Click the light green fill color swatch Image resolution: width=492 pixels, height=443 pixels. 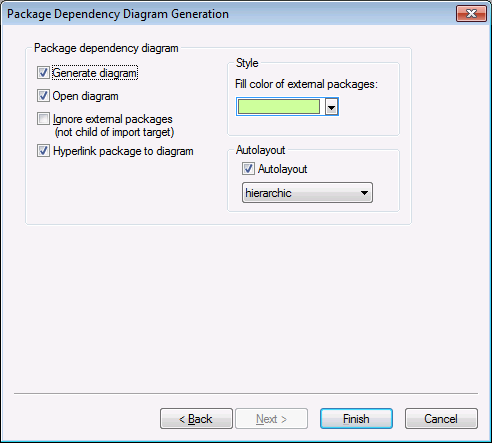tap(279, 107)
